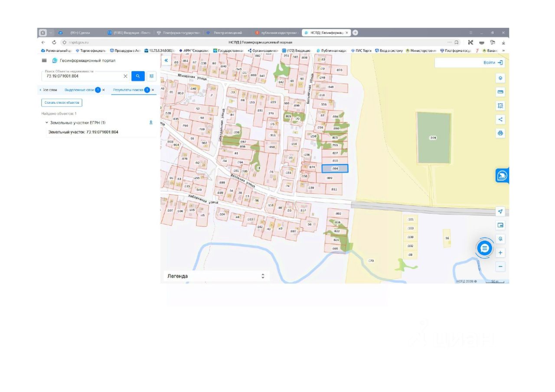The height and width of the screenshot is (392, 555).
Task: Expand the Легенда panel
Action: [x=263, y=276]
